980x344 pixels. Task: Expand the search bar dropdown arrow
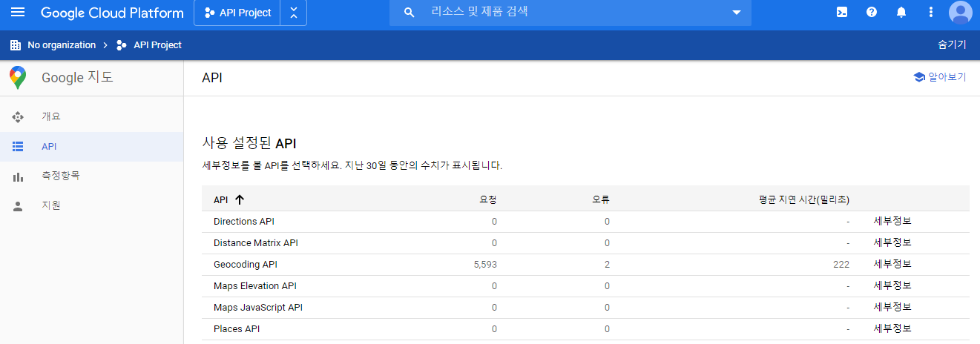[737, 13]
